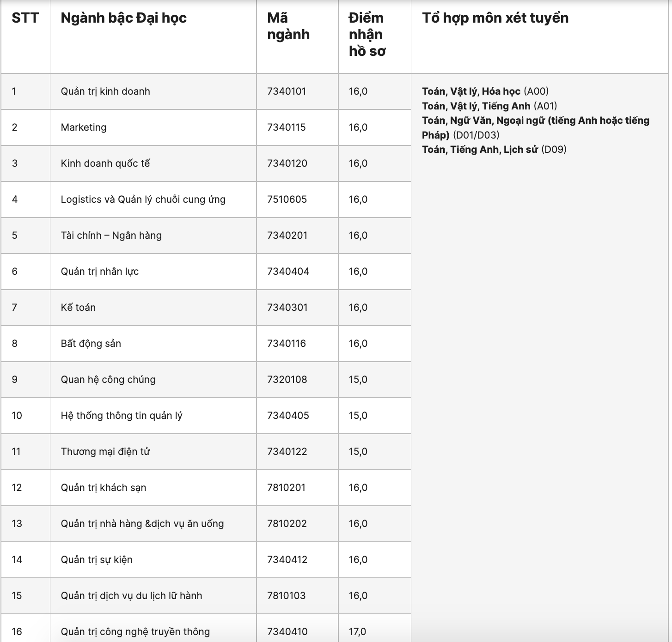
Task: Click 'Hệ thống thông tin quản lý'
Action: [x=122, y=416]
